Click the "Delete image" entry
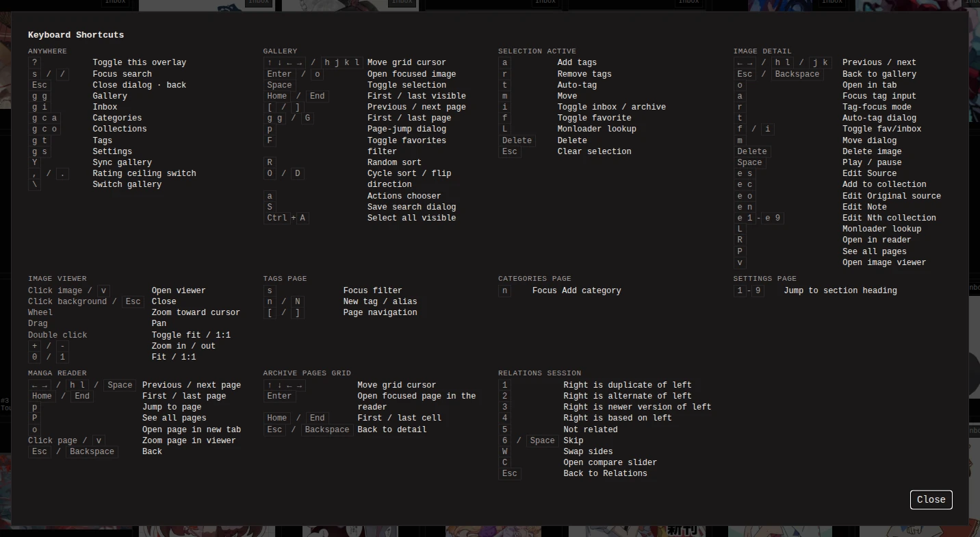 [872, 151]
